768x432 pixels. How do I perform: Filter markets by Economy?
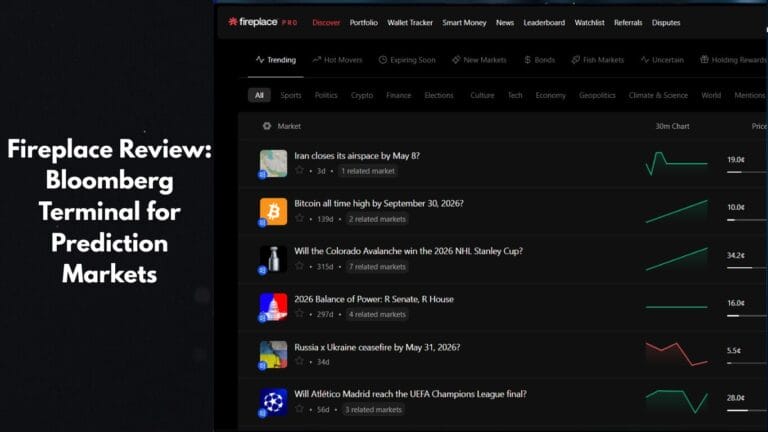click(x=550, y=95)
